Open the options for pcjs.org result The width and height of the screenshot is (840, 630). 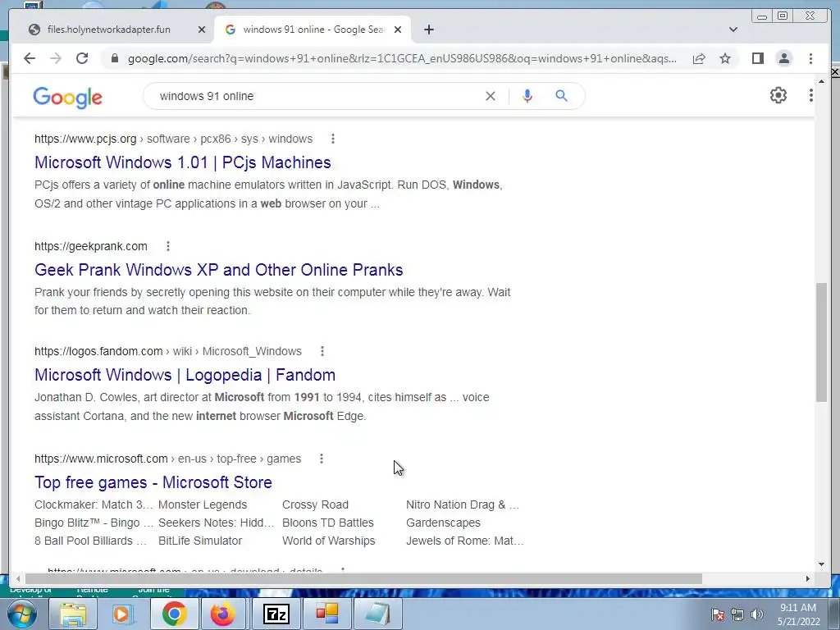point(333,139)
